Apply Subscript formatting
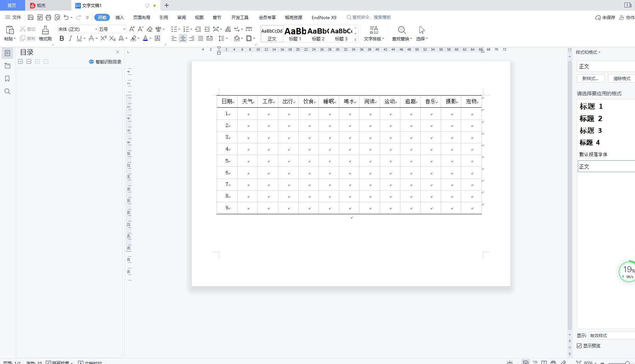The height and width of the screenshot is (364, 635). (x=112, y=38)
